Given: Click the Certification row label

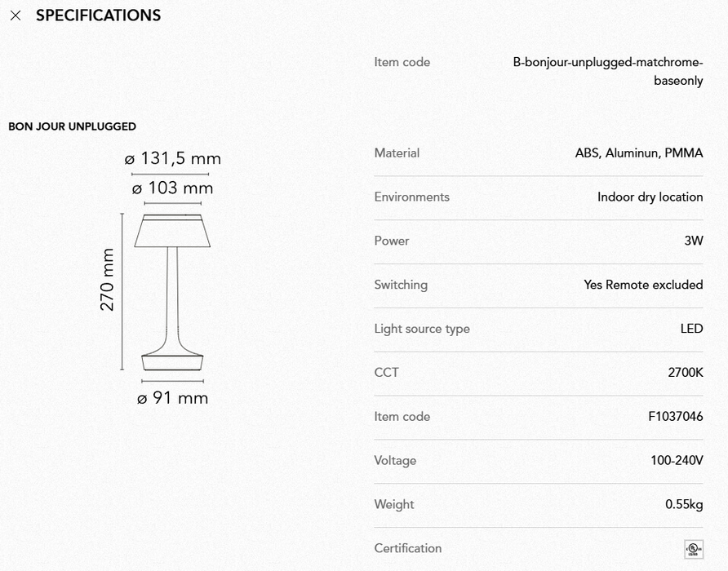Looking at the screenshot, I should point(407,548).
